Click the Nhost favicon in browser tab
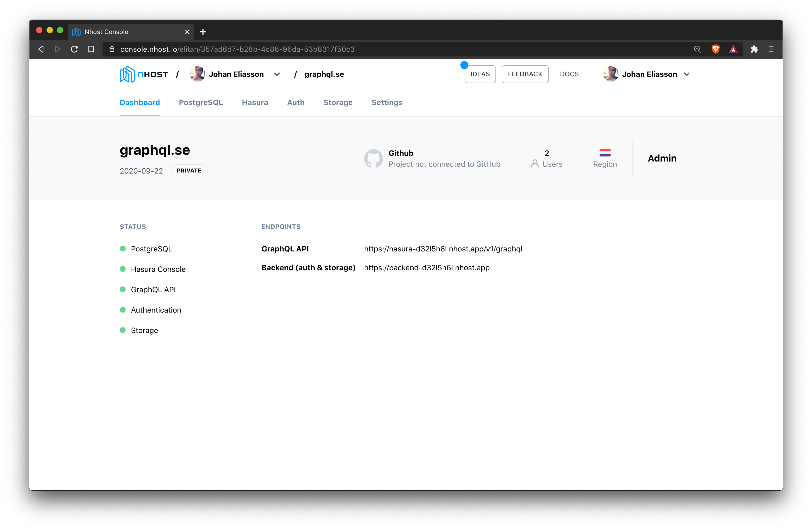The height and width of the screenshot is (529, 812). coord(76,32)
